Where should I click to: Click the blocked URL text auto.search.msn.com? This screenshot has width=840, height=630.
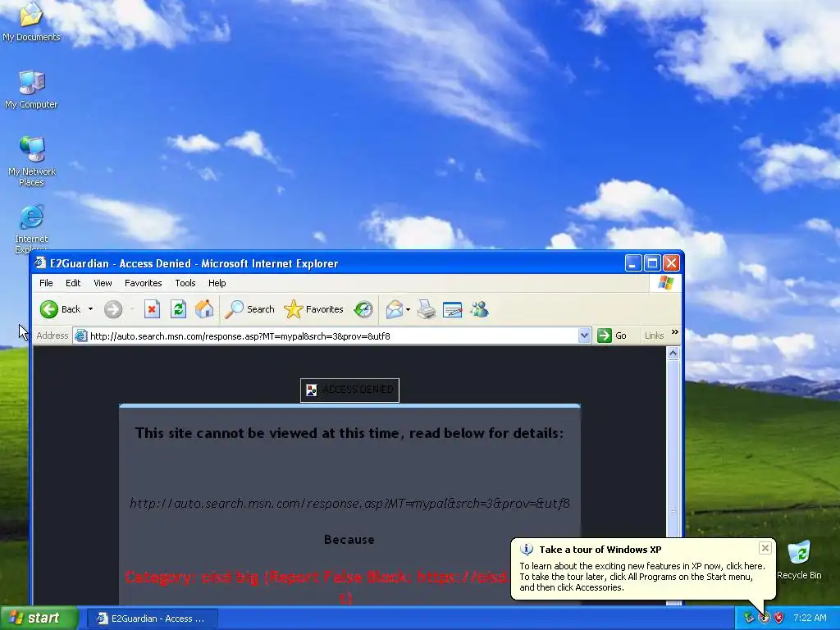click(349, 504)
